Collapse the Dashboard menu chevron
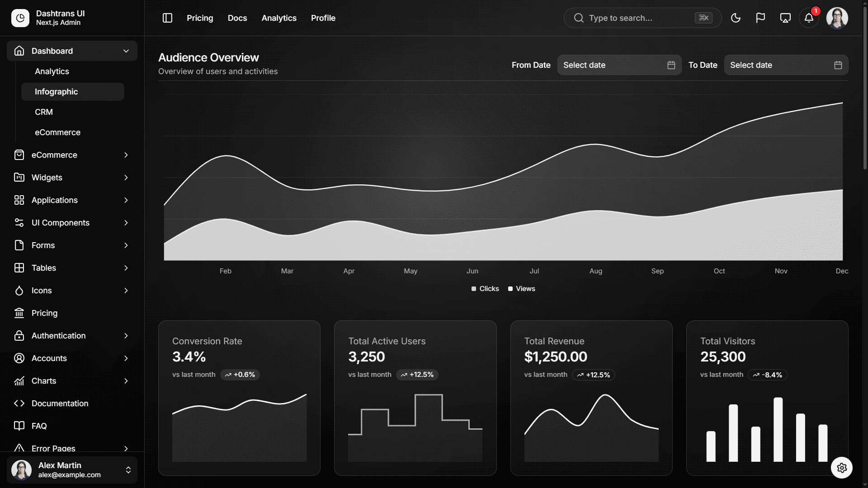This screenshot has height=488, width=868. pyautogui.click(x=126, y=51)
